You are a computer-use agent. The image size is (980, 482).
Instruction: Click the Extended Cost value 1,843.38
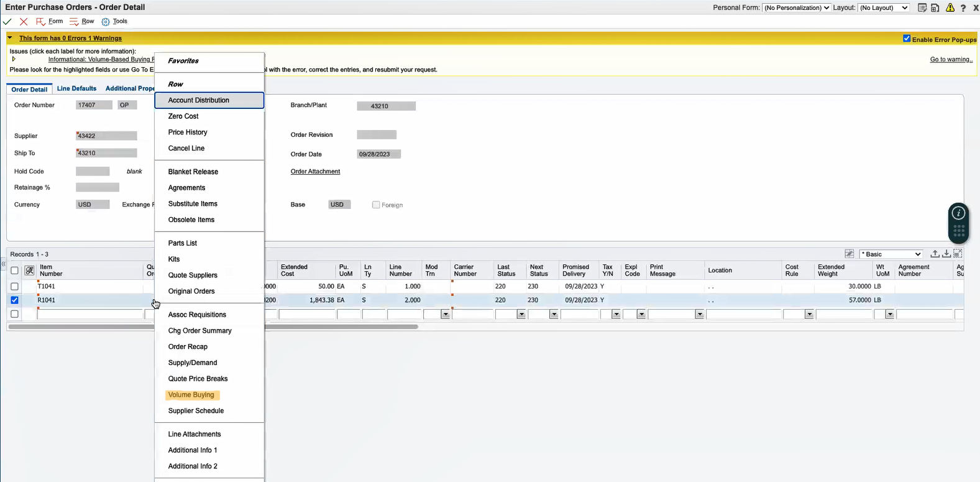322,300
